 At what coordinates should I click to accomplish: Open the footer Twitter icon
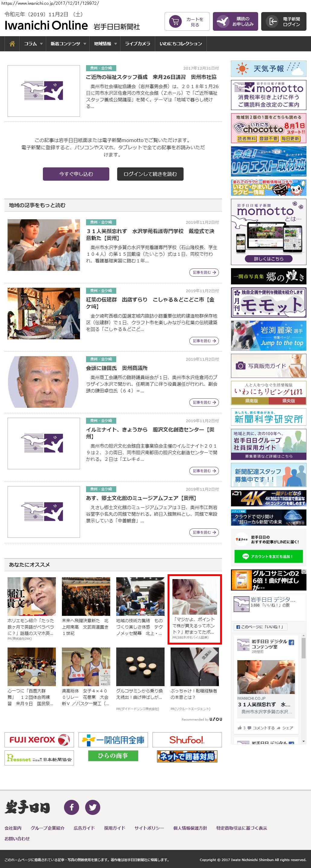[92, 807]
